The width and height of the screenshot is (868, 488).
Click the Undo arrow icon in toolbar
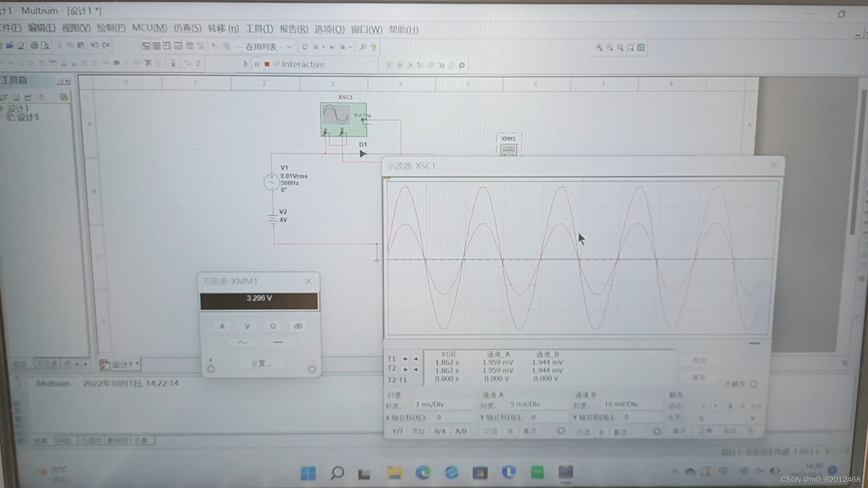(x=94, y=45)
